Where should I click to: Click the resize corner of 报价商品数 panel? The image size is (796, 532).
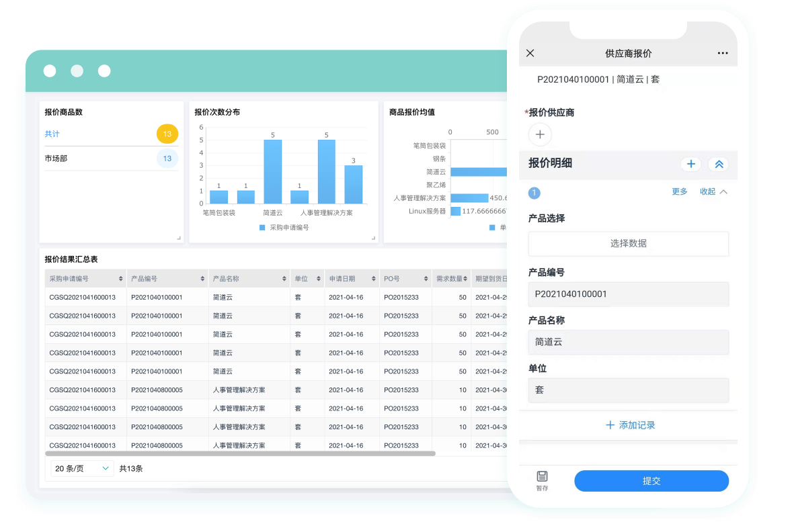coord(179,237)
